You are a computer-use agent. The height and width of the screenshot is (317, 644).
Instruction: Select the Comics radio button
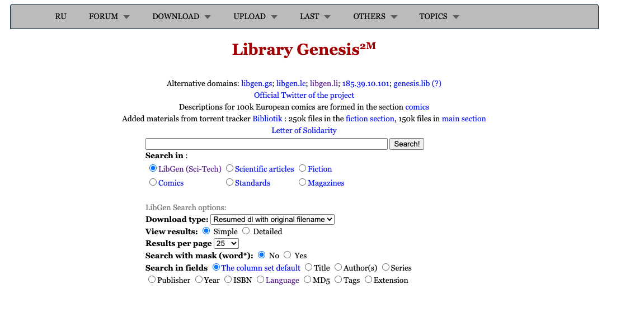[153, 182]
